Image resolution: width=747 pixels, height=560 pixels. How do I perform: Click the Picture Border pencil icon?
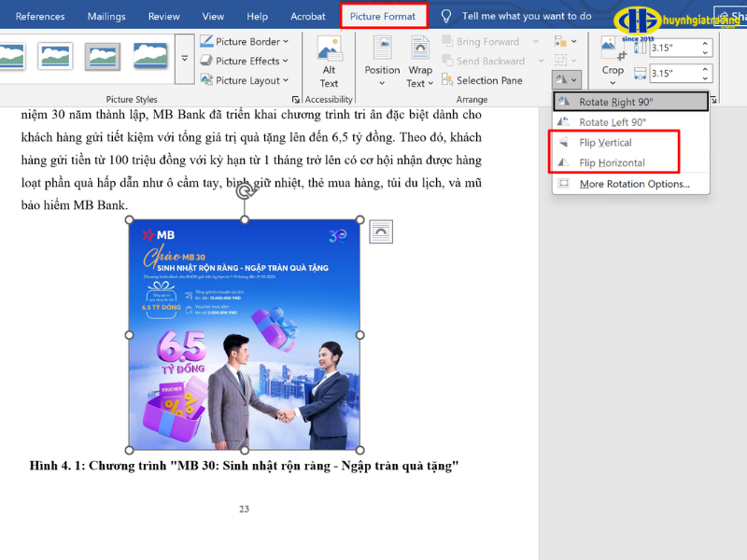point(206,41)
